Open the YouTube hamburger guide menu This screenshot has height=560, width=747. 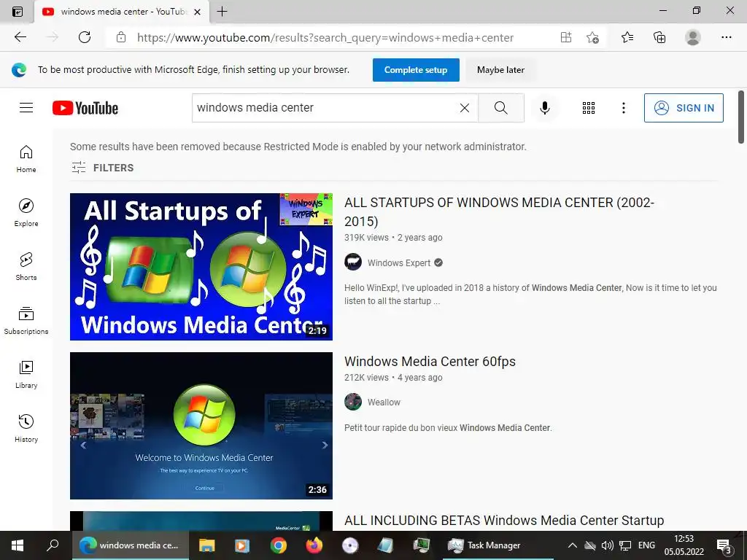pyautogui.click(x=26, y=108)
